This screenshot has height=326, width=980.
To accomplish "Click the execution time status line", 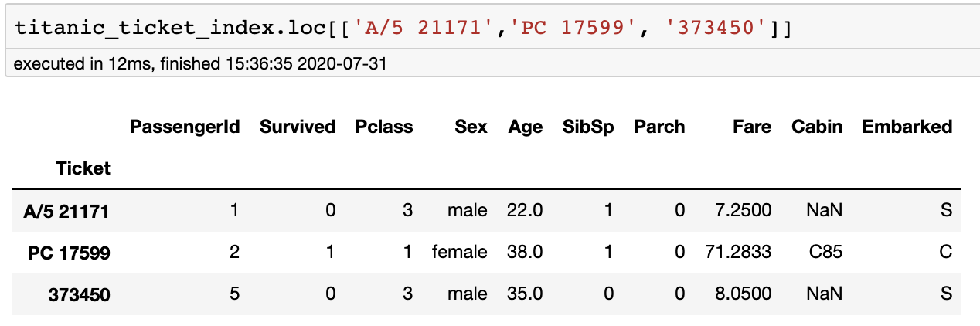I will click(199, 64).
